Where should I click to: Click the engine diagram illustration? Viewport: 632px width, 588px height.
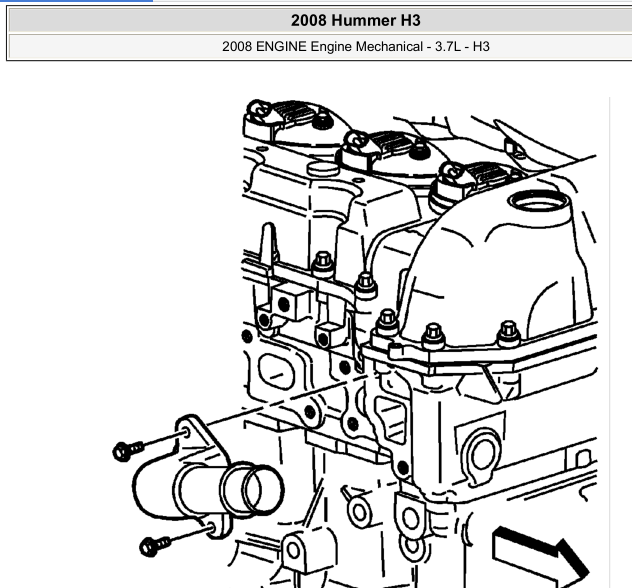point(356,343)
